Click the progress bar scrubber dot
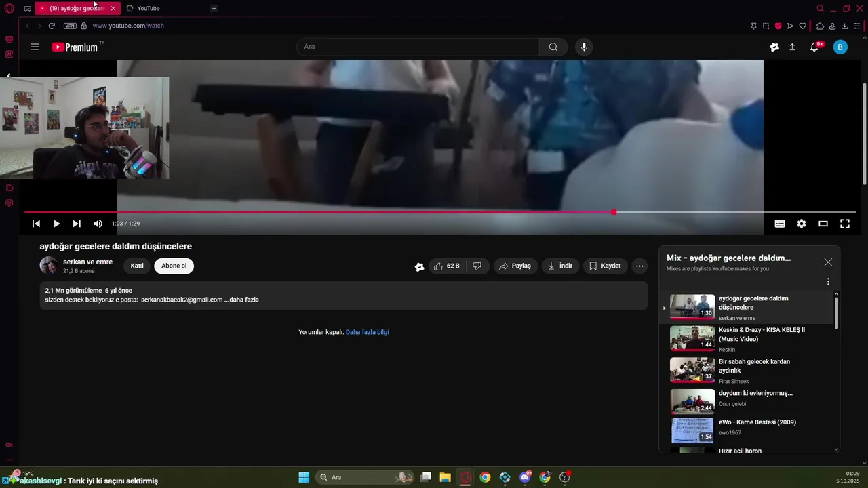The height and width of the screenshot is (488, 868). coord(614,212)
